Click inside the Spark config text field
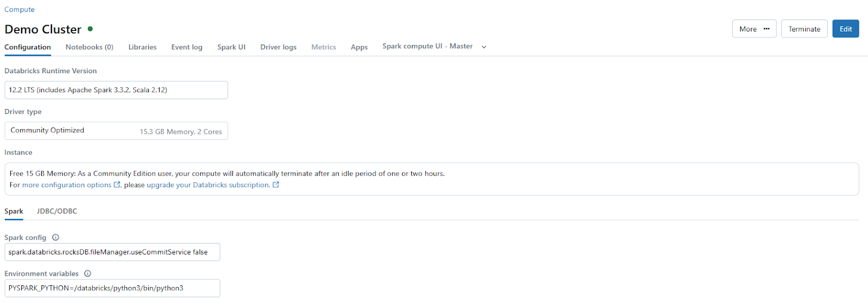The image size is (868, 306). pos(112,252)
